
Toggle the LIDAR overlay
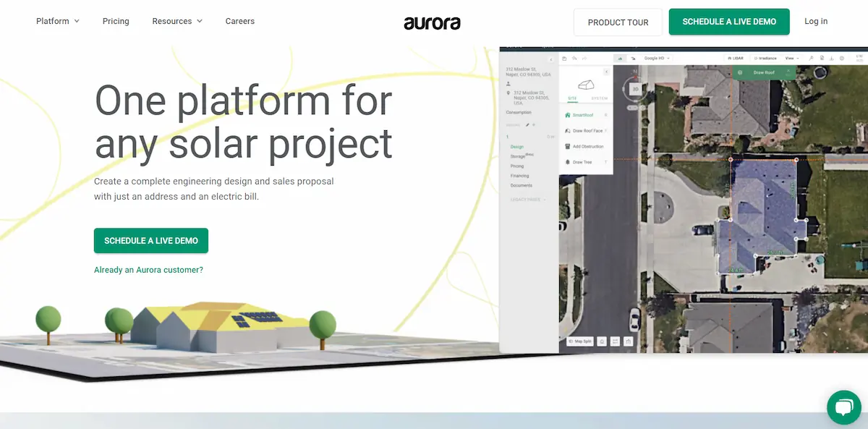[736, 58]
